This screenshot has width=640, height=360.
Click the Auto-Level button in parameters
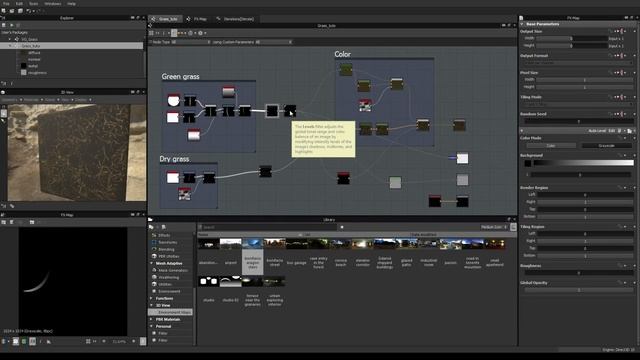click(597, 131)
